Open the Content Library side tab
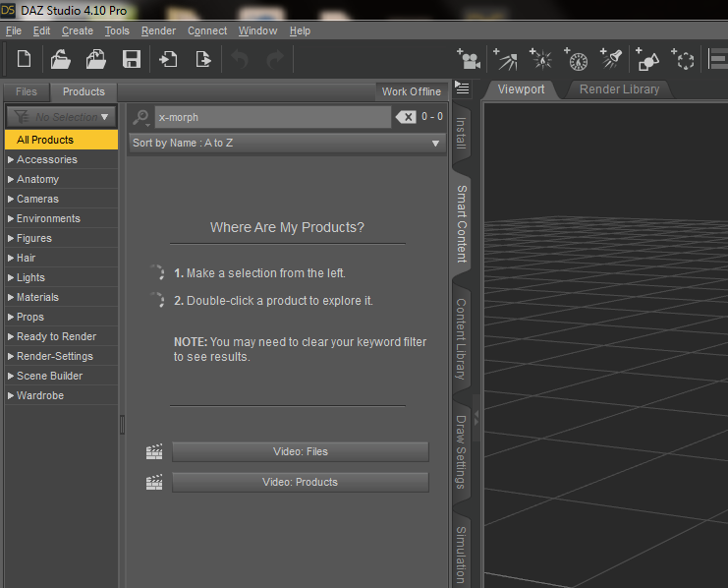This screenshot has height=588, width=728. (x=461, y=339)
